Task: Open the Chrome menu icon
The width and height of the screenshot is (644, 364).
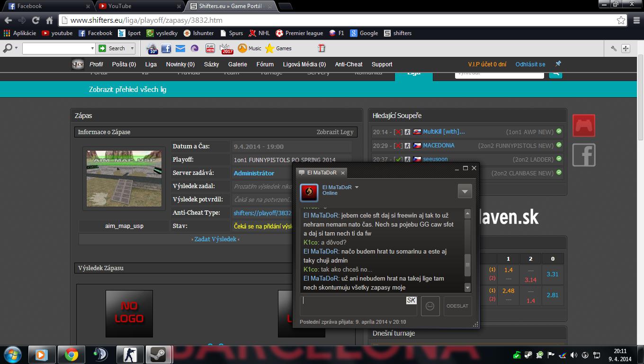Action: (x=635, y=20)
